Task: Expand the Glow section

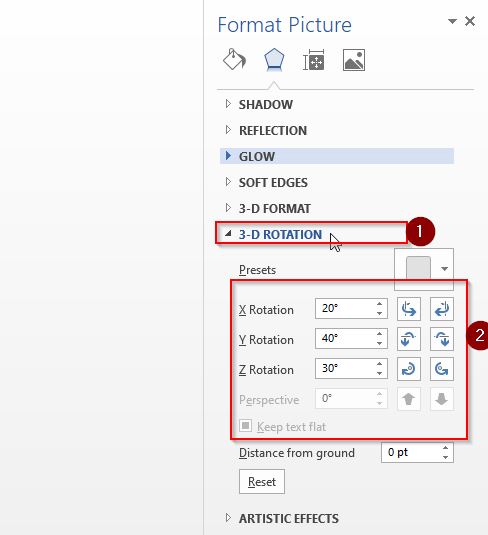Action: click(228, 156)
